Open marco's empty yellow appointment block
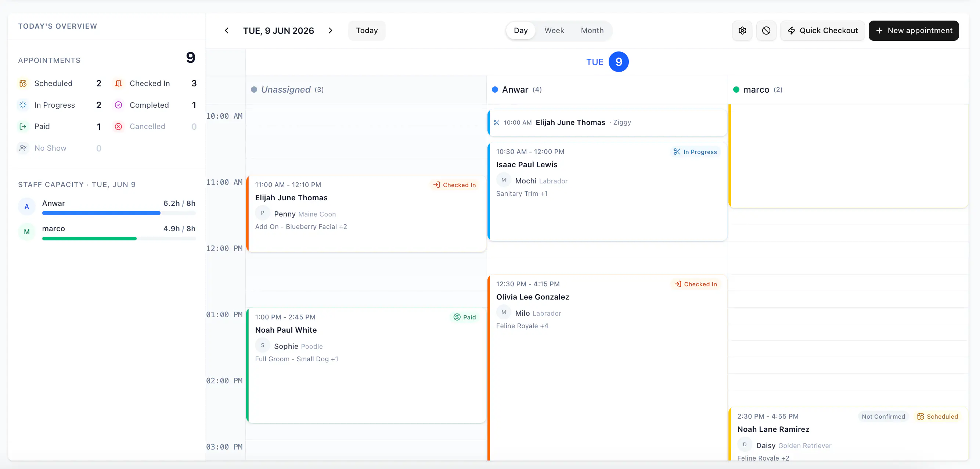Image resolution: width=980 pixels, height=469 pixels. click(x=849, y=156)
